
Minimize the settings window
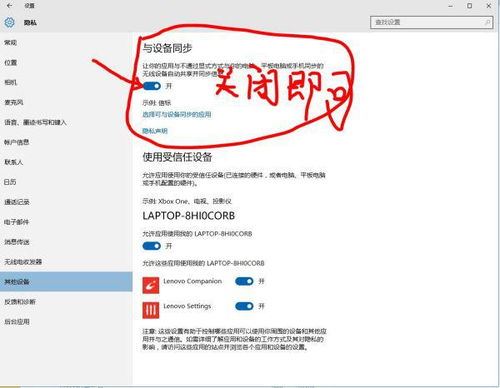(x=450, y=6)
